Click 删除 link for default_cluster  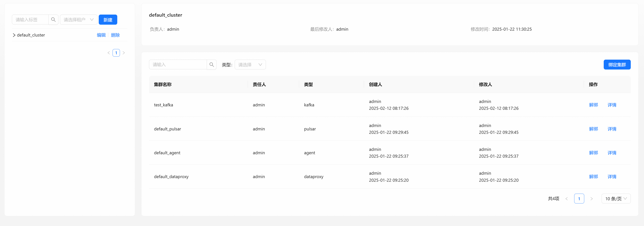(x=115, y=35)
